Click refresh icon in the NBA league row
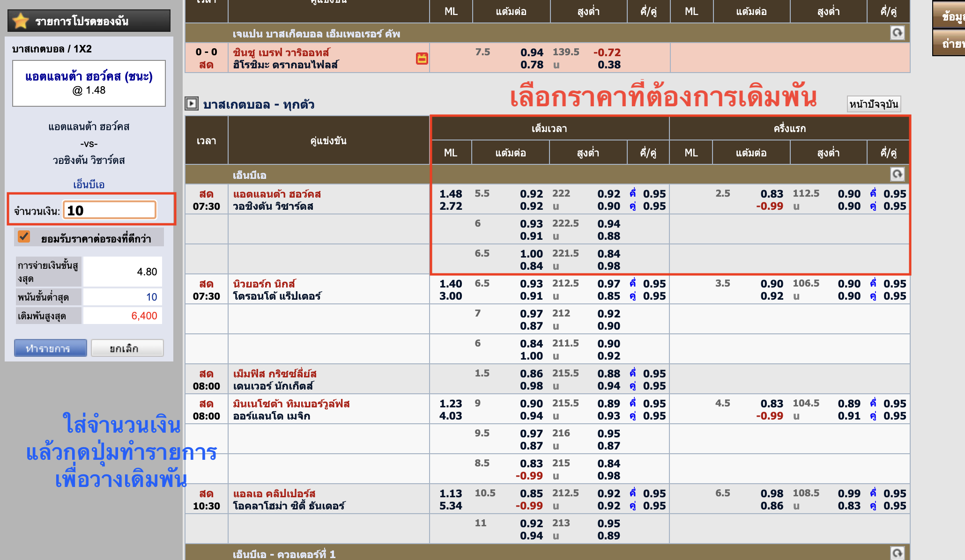The image size is (965, 560). click(897, 174)
